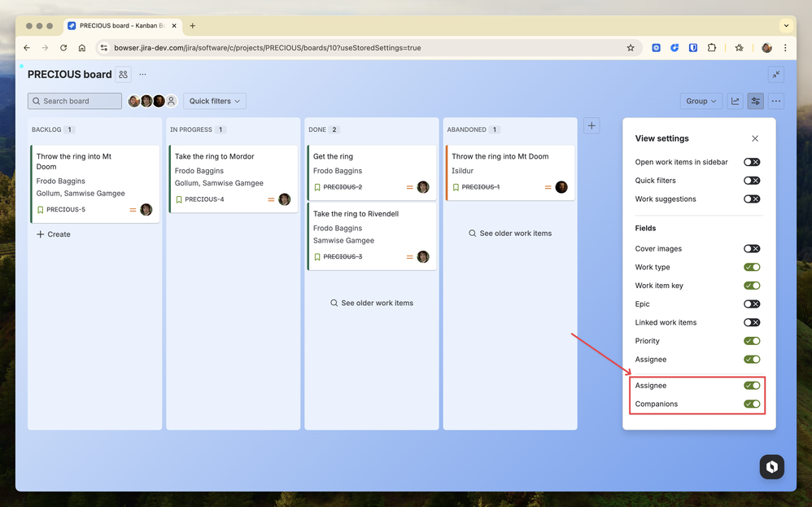The width and height of the screenshot is (812, 507).
Task: Reload the page
Action: [x=63, y=48]
